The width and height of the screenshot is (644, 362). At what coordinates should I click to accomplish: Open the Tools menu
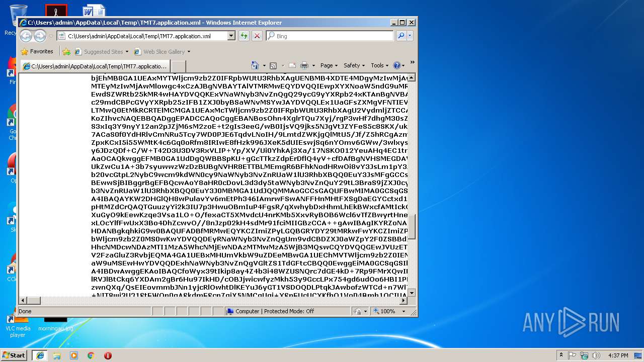coord(380,65)
